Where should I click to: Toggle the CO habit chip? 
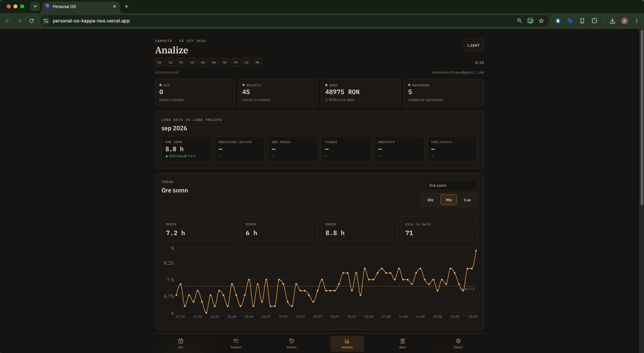point(192,62)
